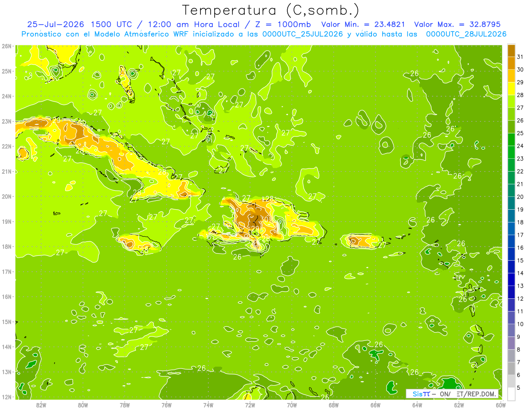The image size is (532, 411).
Task: Click the 25N latitude axis label
Action: point(7,71)
